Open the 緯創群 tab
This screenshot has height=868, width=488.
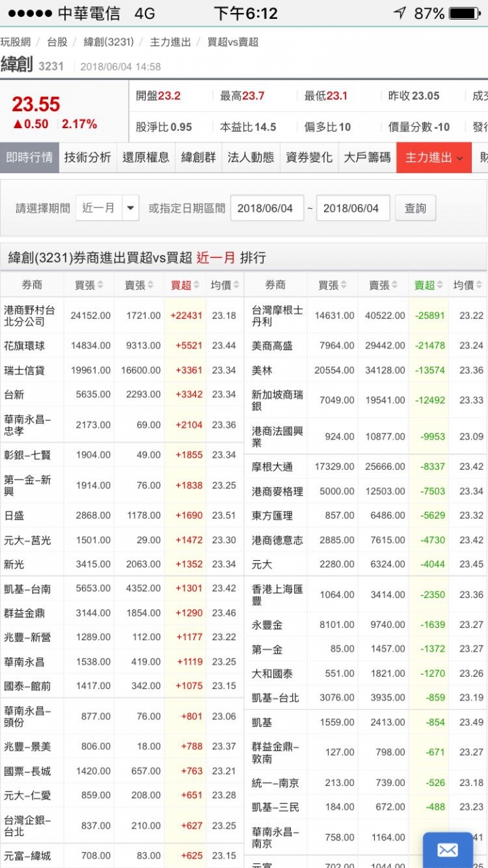198,157
